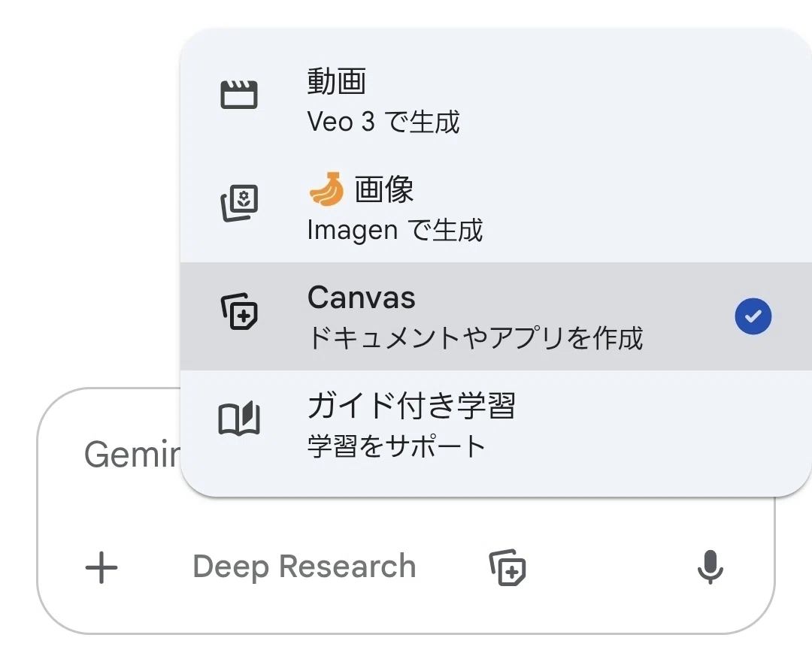This screenshot has height=662, width=812.
Task: Click the Canvas icon in the bottom toolbar
Action: point(507,567)
